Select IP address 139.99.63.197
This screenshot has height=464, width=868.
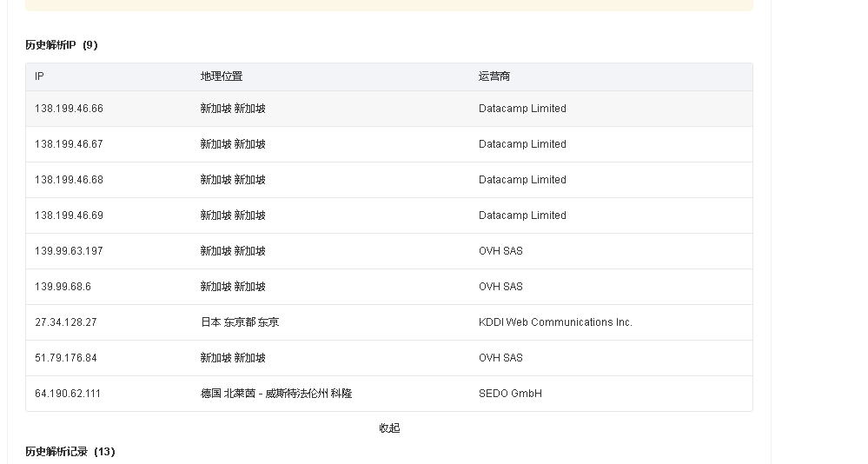pos(69,251)
